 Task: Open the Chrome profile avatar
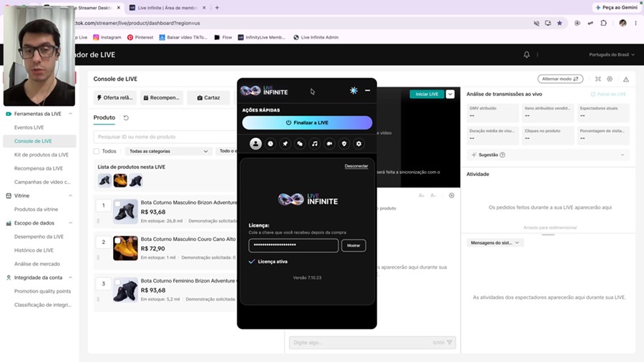[x=623, y=23]
